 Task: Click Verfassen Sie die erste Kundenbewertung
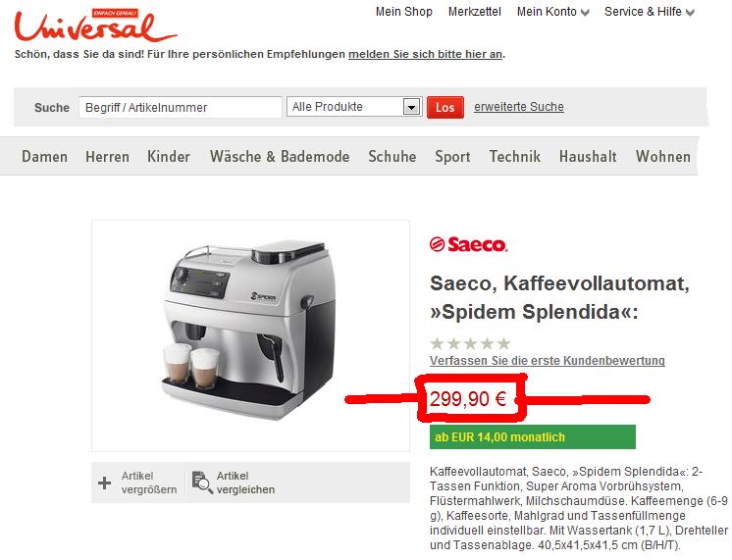(548, 361)
